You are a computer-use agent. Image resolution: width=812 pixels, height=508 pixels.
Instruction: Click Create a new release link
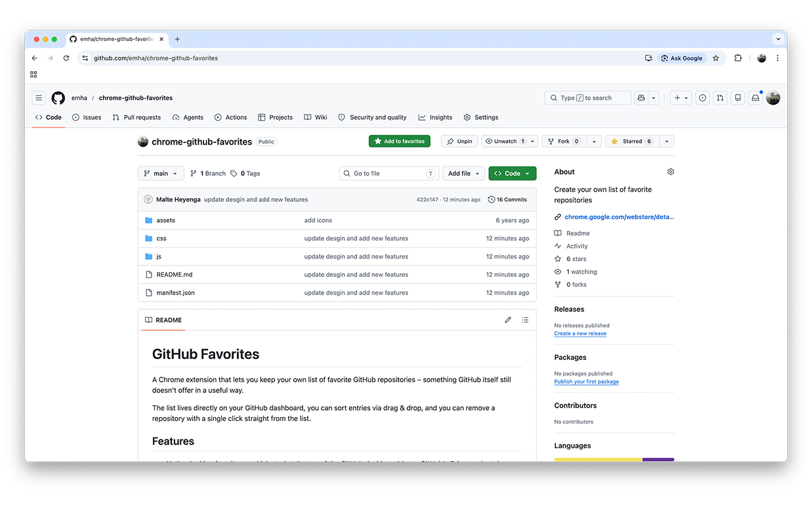tap(580, 333)
